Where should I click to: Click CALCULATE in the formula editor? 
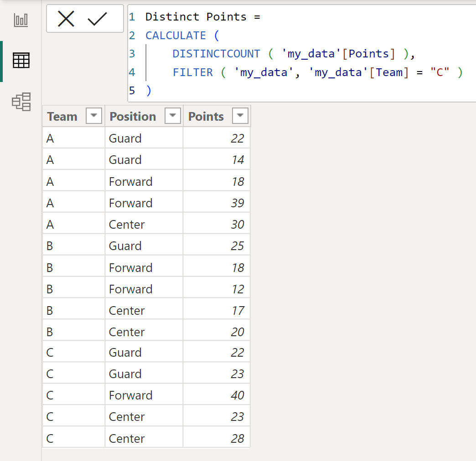pos(176,36)
